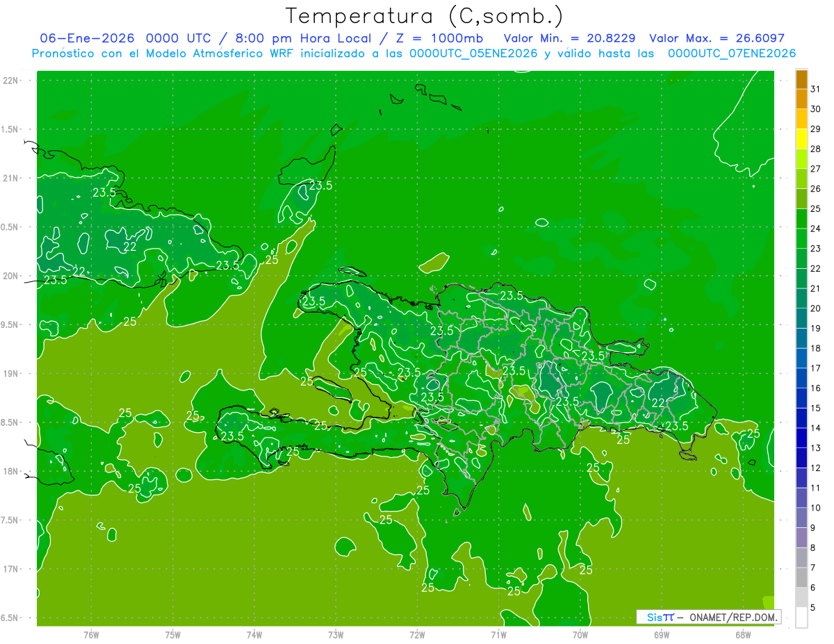Image resolution: width=834 pixels, height=644 pixels.
Task: Click the title "Temperatura (C,somb.)"
Action: point(425,16)
